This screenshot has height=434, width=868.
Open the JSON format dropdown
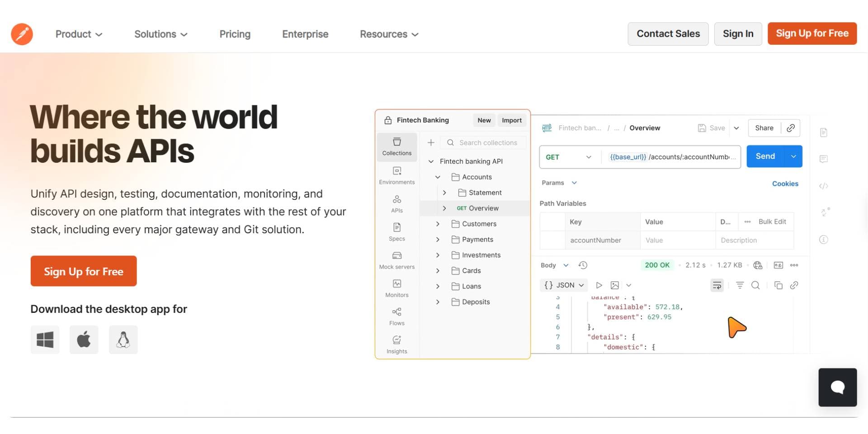563,285
